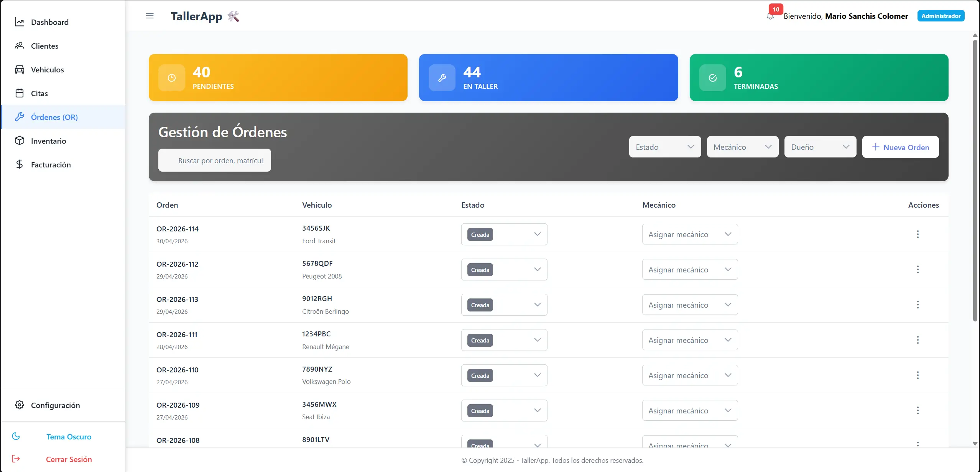980x472 pixels.
Task: Click the wrench icon on En Taller card
Action: 442,78
